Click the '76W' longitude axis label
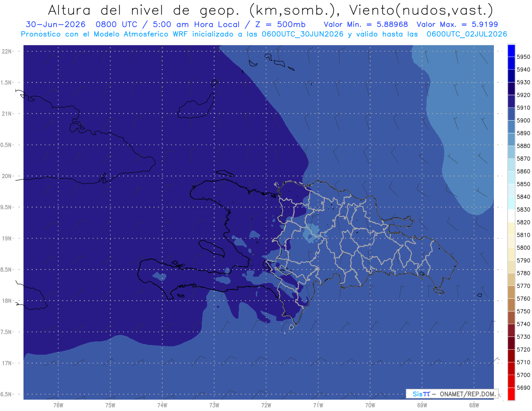Image resolution: width=532 pixels, height=411 pixels. [58, 405]
